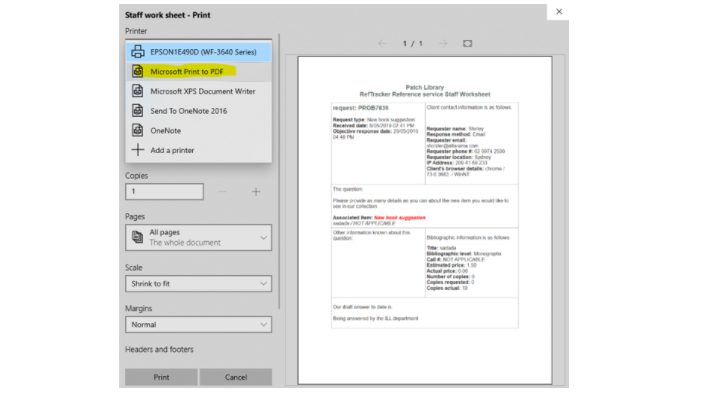Click the Patch Library heading in preview
Viewport: 706px width, 396px height.
point(425,87)
